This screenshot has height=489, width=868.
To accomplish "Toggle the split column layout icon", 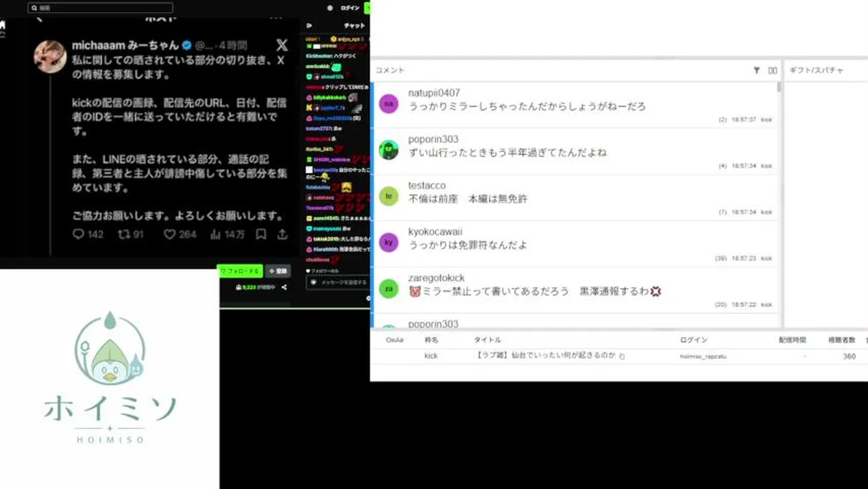I will [x=772, y=70].
